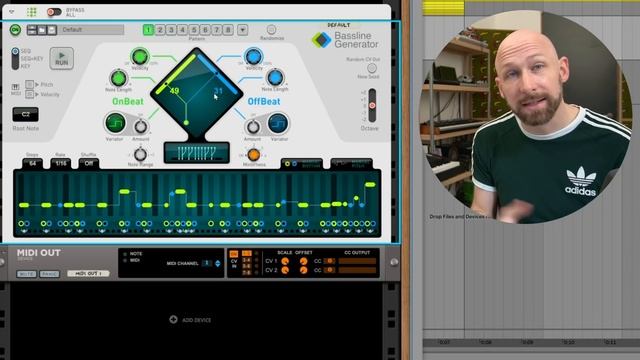Toggle the Bypass All switch

(x=54, y=12)
